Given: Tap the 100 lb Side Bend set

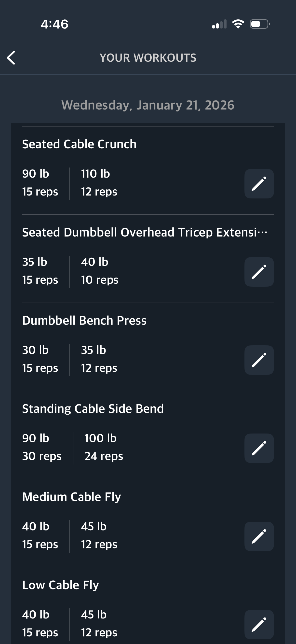Looking at the screenshot, I should click(103, 447).
